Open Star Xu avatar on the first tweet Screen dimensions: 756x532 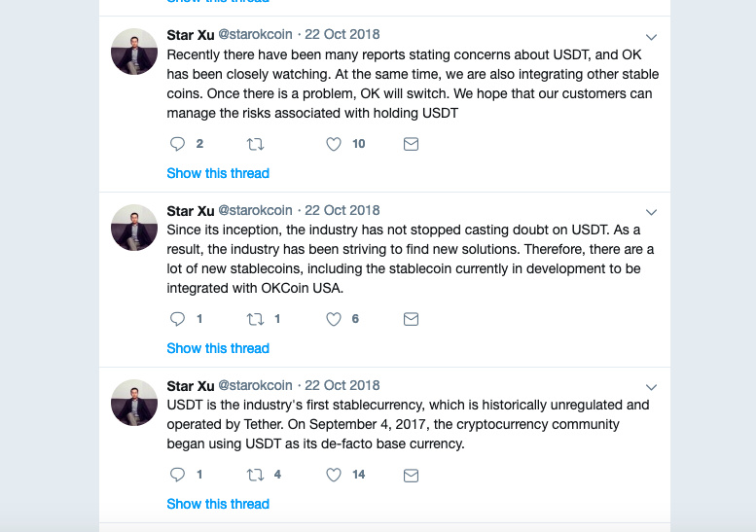(134, 53)
